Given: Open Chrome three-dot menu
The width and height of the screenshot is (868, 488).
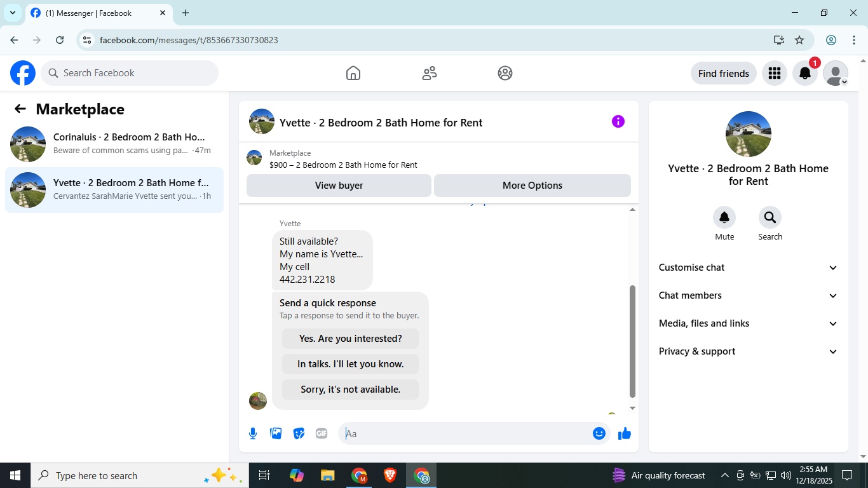Looking at the screenshot, I should (854, 40).
